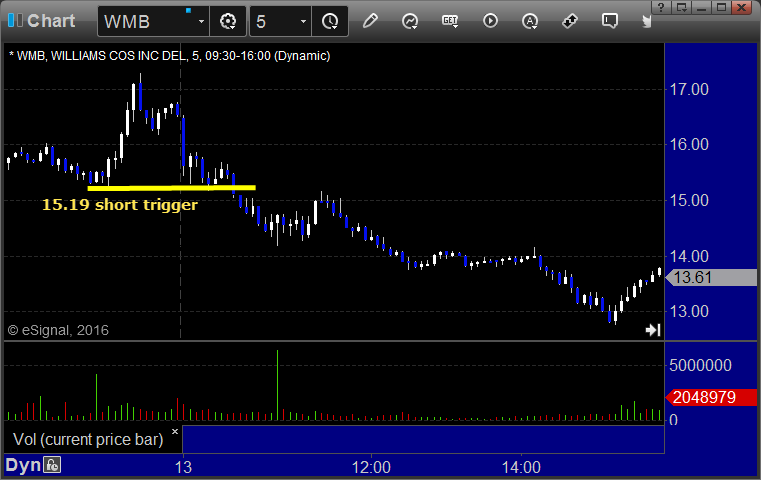The height and width of the screenshot is (480, 761).
Task: Click the Chart window title text
Action: coord(51,21)
